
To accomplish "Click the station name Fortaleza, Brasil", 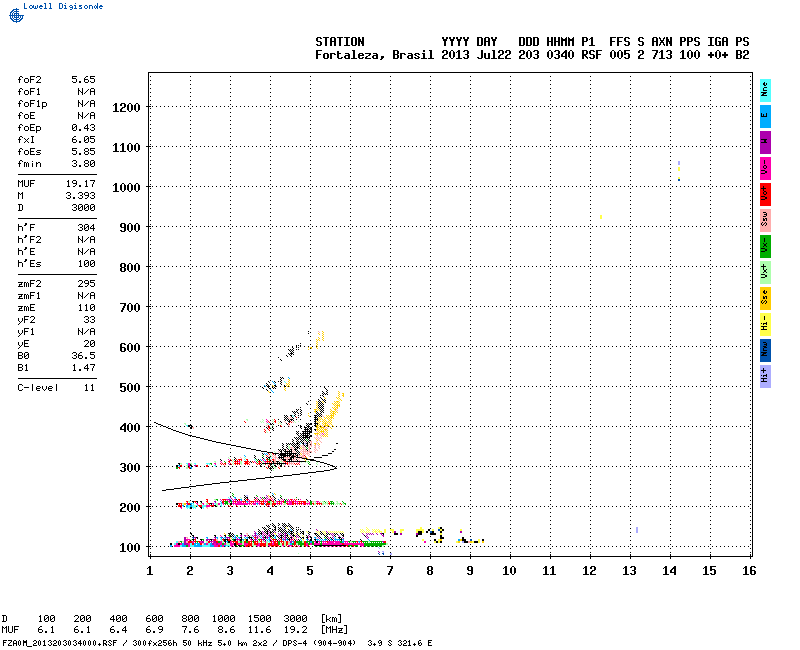I will coord(374,55).
